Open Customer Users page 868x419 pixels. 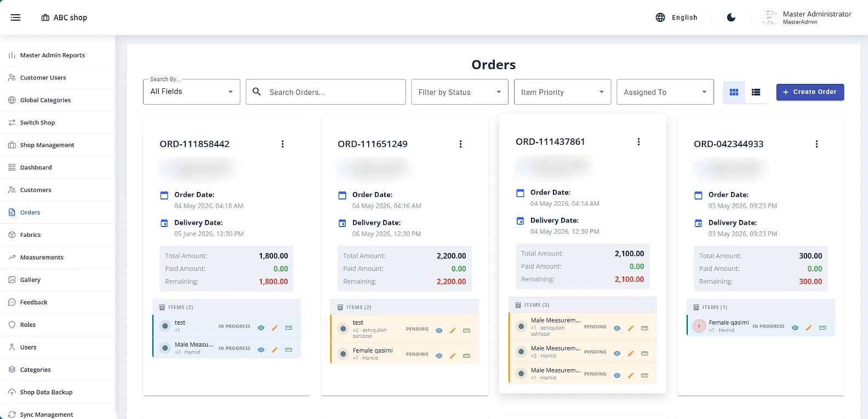tap(58, 78)
